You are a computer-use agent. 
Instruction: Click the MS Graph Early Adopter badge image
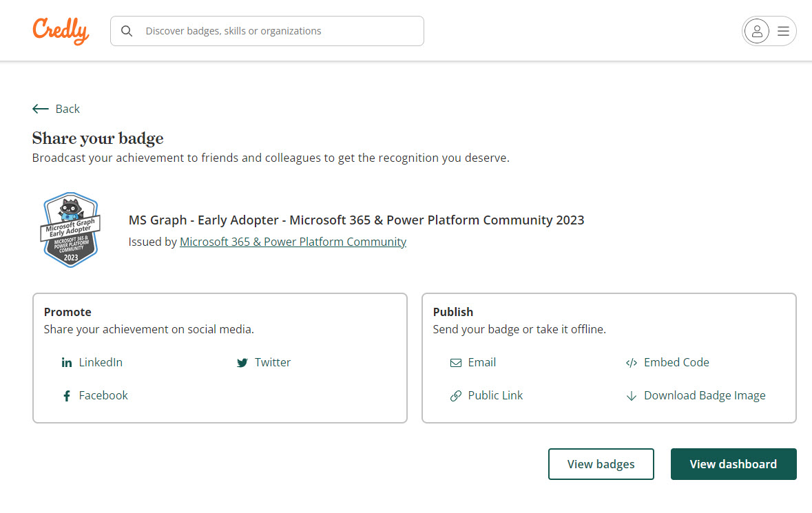pos(71,230)
